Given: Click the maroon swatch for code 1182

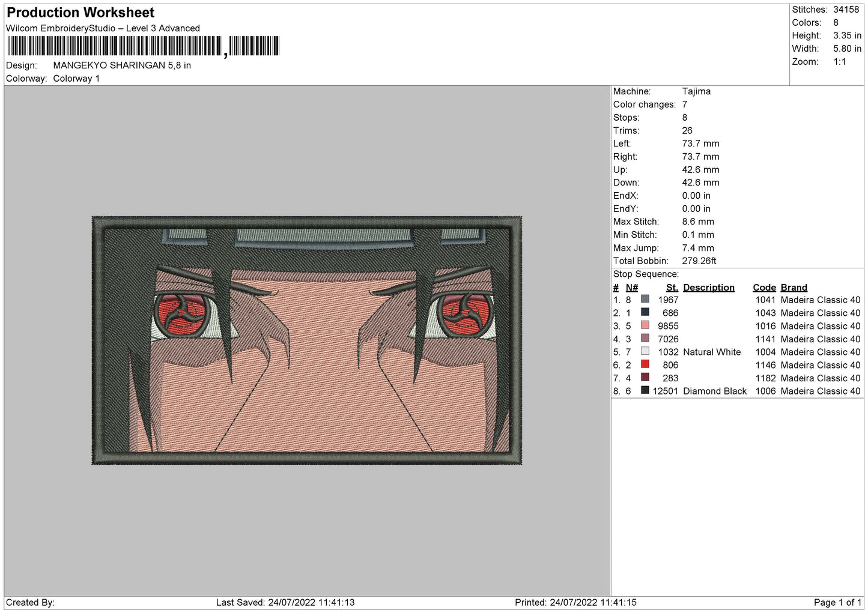Looking at the screenshot, I should [x=645, y=377].
